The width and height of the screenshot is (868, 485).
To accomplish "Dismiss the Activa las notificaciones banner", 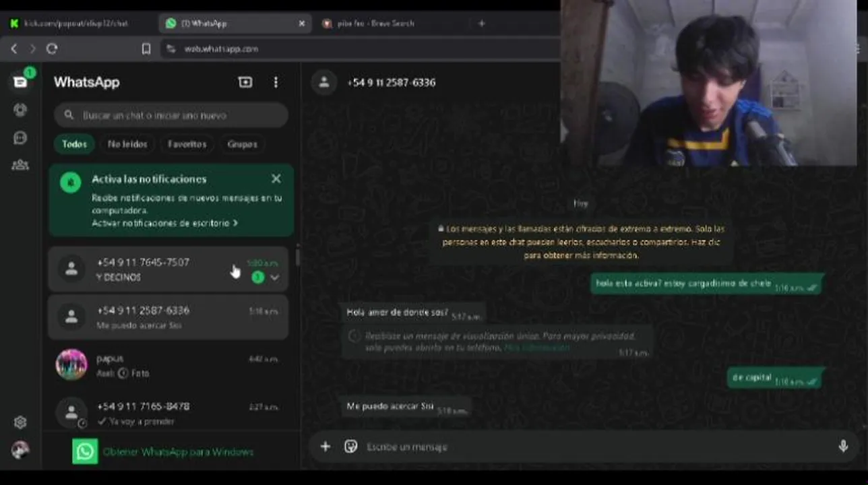I will coord(276,179).
